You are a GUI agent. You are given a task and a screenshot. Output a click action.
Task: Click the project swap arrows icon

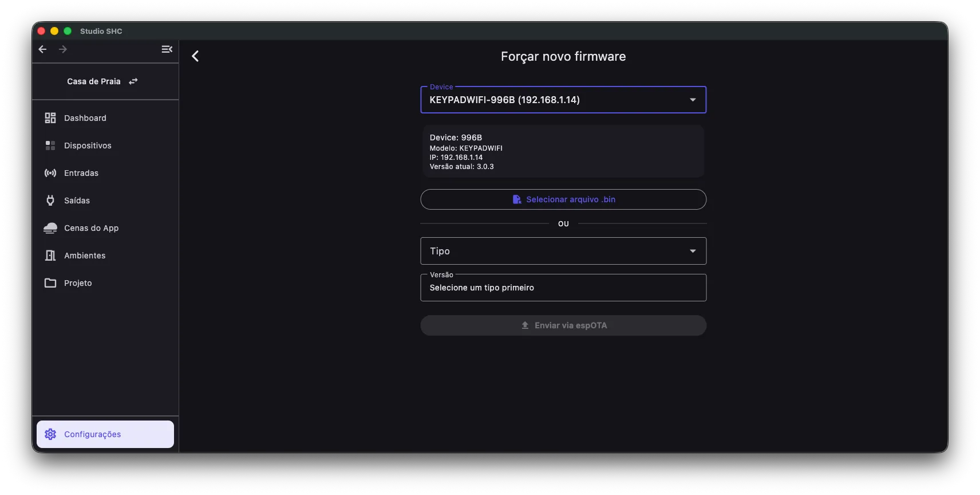point(133,81)
